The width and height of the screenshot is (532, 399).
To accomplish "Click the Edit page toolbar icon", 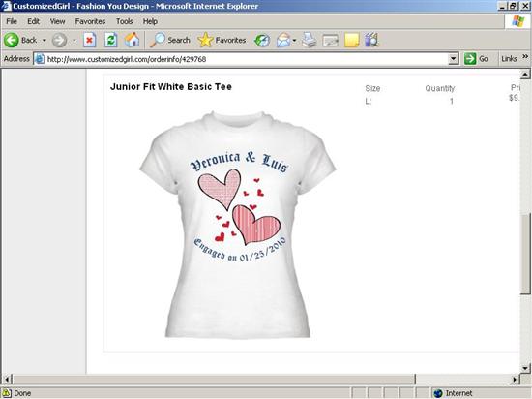I will tap(330, 41).
